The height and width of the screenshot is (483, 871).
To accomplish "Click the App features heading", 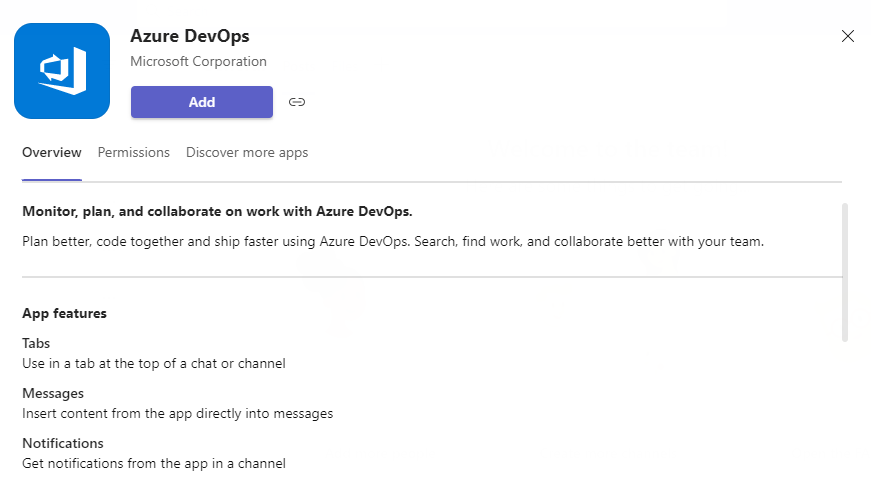I will point(64,313).
